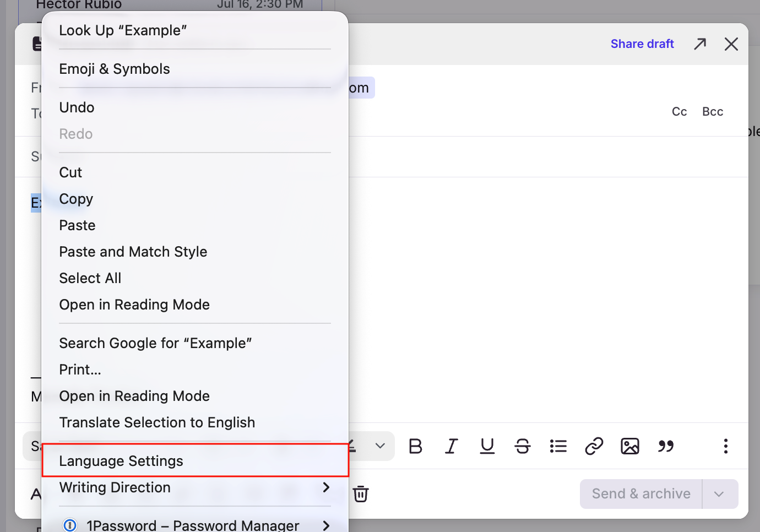This screenshot has height=532, width=760.
Task: Apply italic formatting to the text
Action: pyautogui.click(x=452, y=446)
